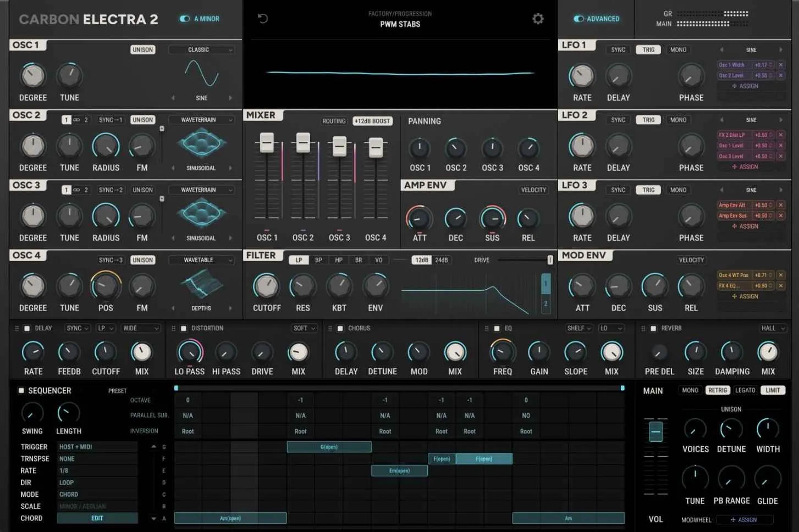This screenshot has width=799, height=532.
Task: Open the OSC 1 CLASSIC type dropdown
Action: point(201,49)
